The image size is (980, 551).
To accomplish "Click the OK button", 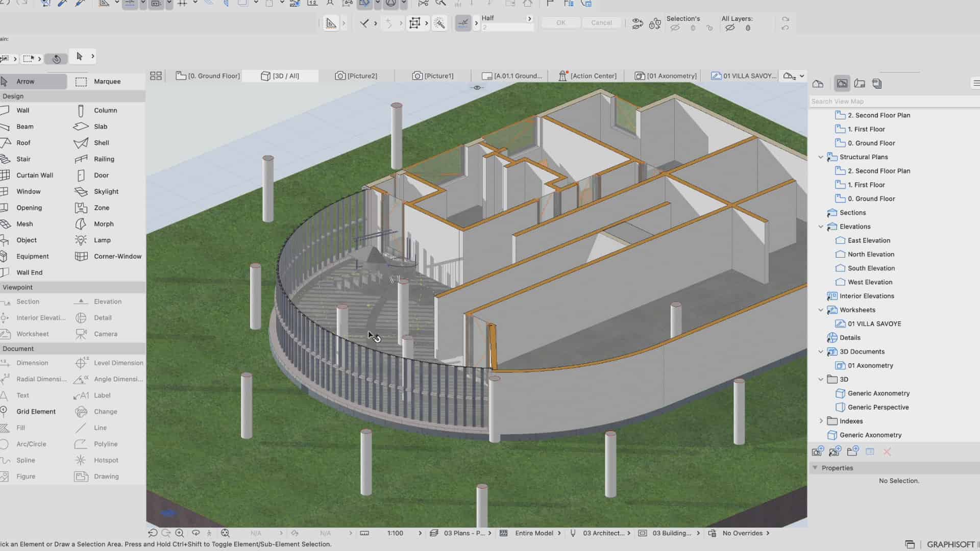I will (x=560, y=22).
